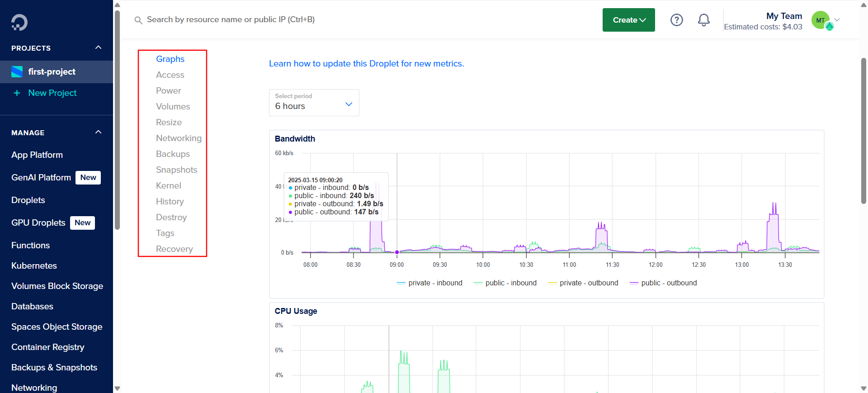Click the purple data point at 09:00
Image resolution: width=868 pixels, height=393 pixels.
pyautogui.click(x=397, y=252)
